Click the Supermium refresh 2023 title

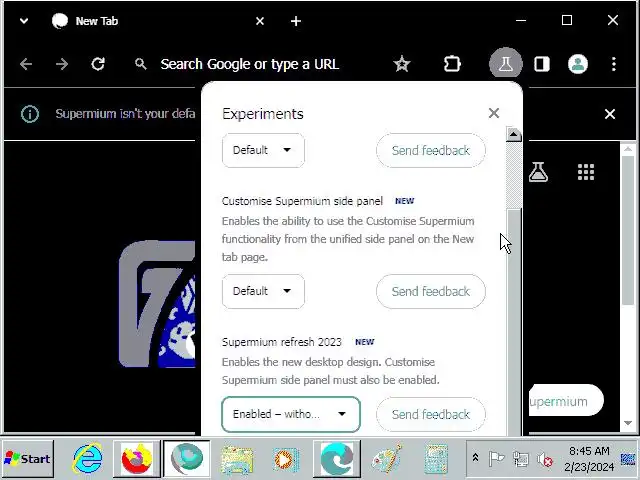coord(282,342)
